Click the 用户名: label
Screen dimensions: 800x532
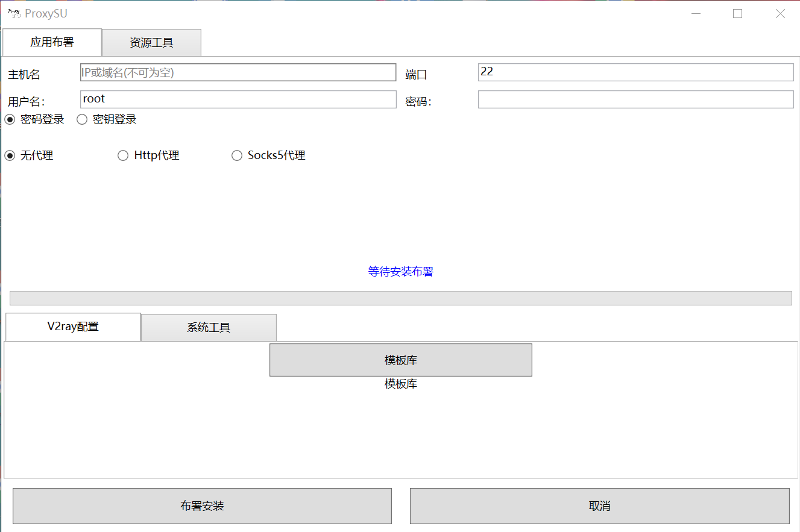point(27,102)
